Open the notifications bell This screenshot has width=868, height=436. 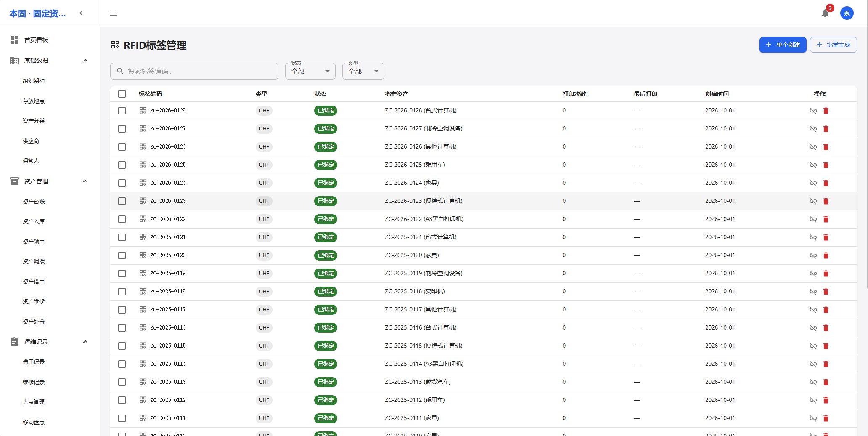click(825, 13)
